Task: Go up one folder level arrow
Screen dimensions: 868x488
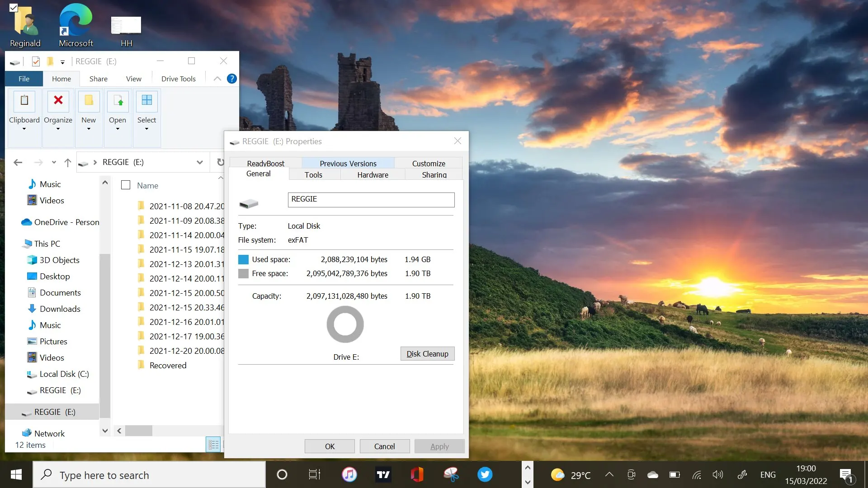Action: pos(67,162)
